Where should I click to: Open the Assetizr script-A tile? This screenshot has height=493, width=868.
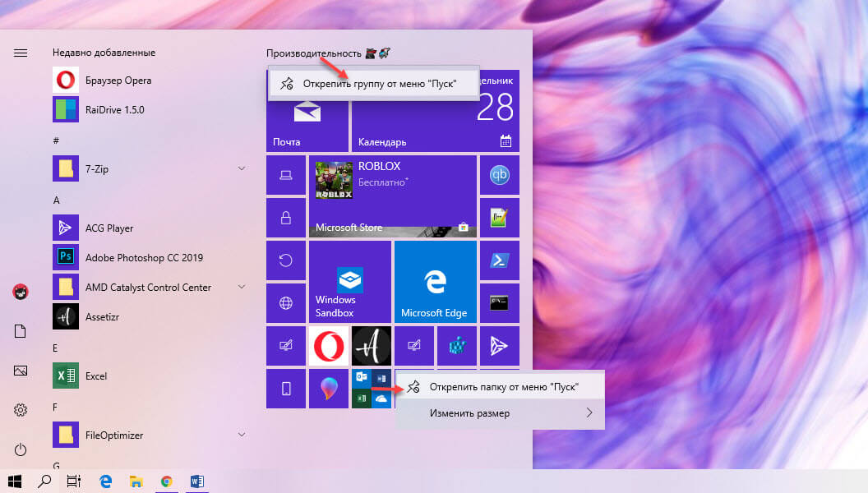pos(371,346)
